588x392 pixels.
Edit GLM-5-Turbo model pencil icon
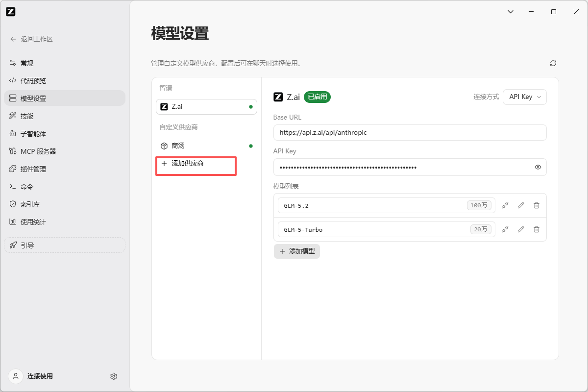(x=521, y=229)
